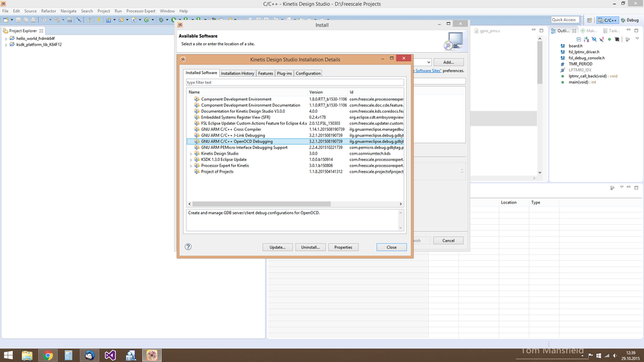Viewport: 644px width, 362px height.
Task: Open Work with site dropdown in Install
Action: coord(429,62)
